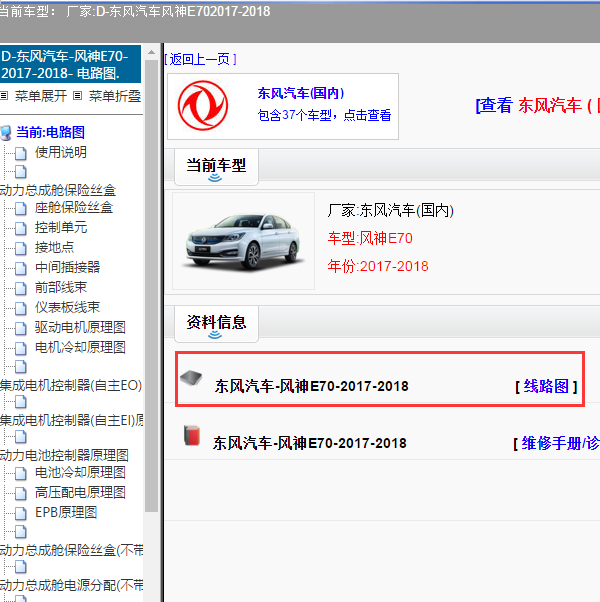The width and height of the screenshot is (600, 602).
Task: Click the computer icon next to 当前:电路图
Action: click(x=6, y=133)
